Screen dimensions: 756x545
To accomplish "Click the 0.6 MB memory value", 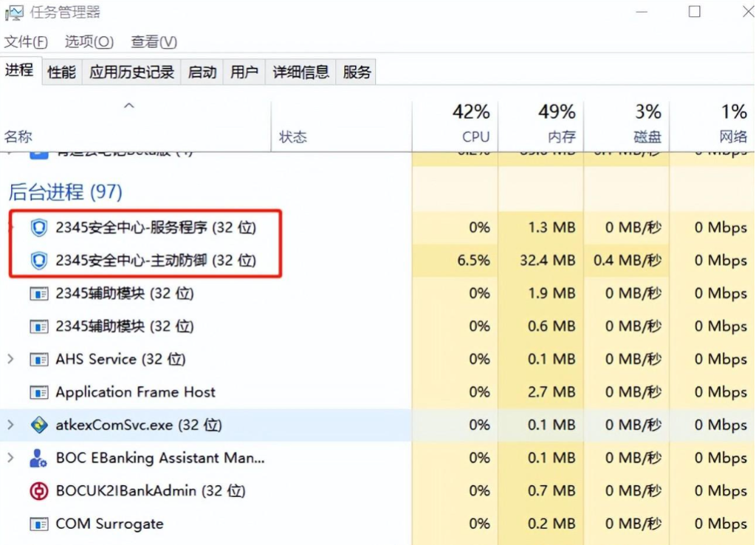I will [552, 326].
